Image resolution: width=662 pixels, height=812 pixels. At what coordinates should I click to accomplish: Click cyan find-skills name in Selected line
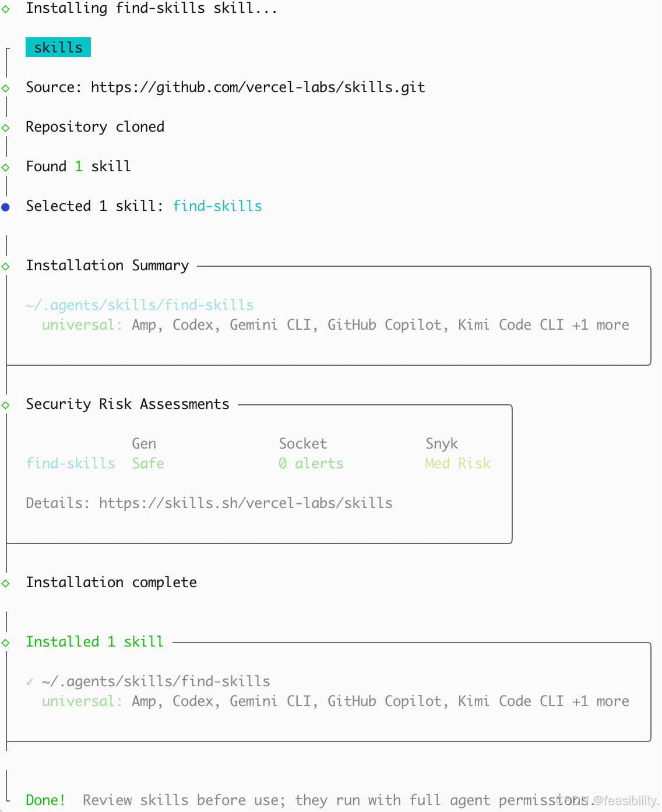217,206
